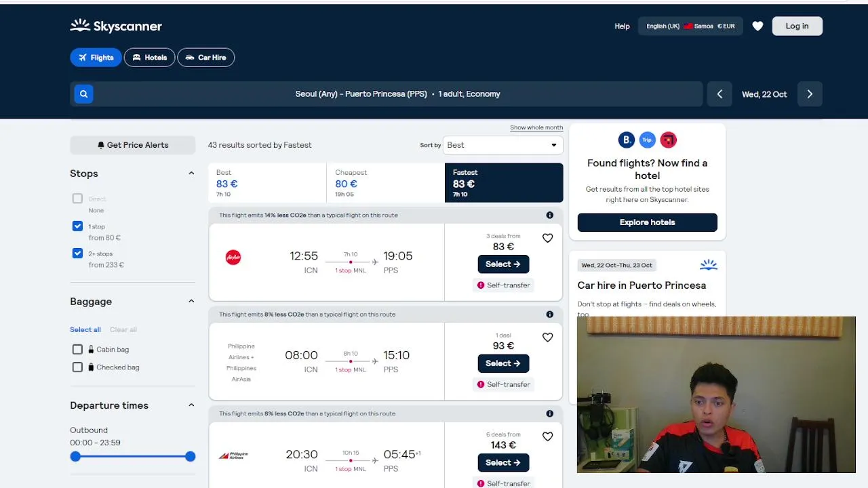Click the Philippine Airlines logo
The width and height of the screenshot is (868, 488).
(233, 455)
